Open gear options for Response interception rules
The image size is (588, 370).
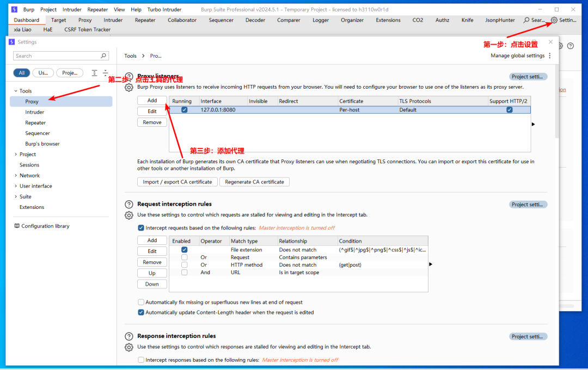(x=128, y=347)
